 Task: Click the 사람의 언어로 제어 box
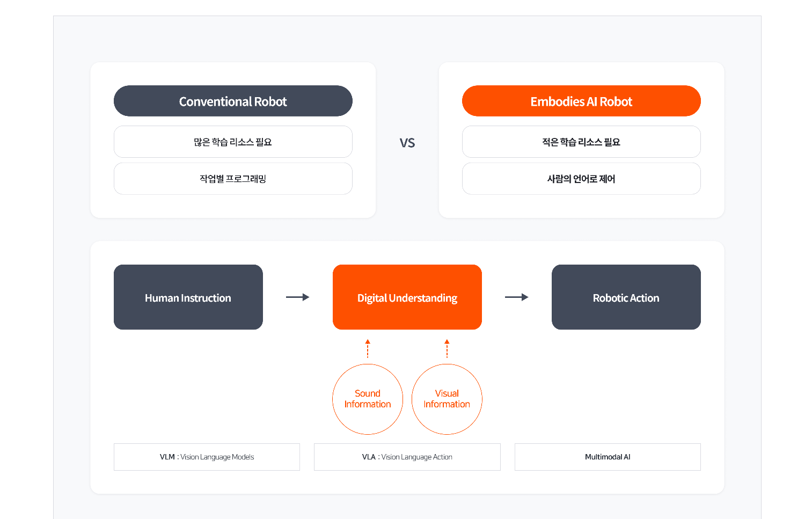(x=581, y=179)
